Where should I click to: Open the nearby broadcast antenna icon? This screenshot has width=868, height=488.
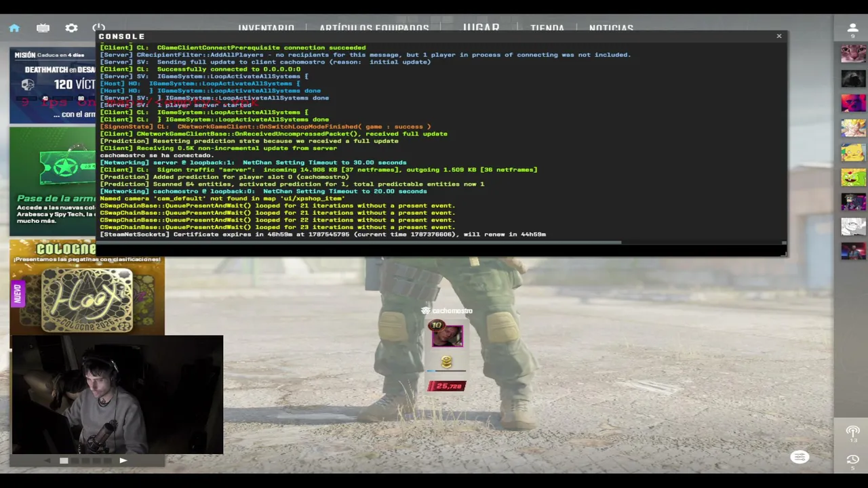pos(852,432)
